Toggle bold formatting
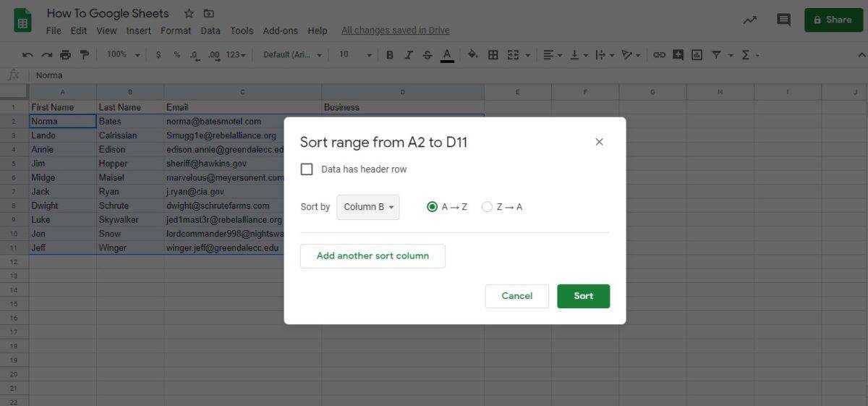 click(390, 55)
